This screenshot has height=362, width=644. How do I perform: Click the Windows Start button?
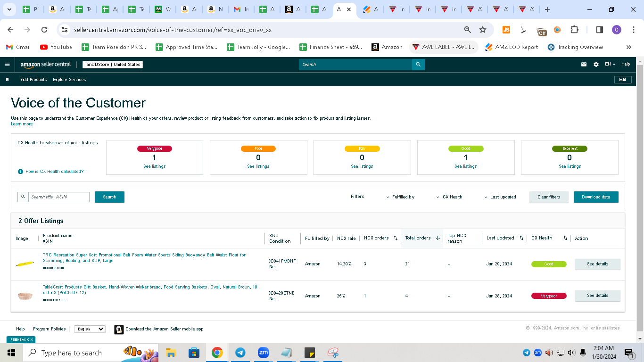11,353
